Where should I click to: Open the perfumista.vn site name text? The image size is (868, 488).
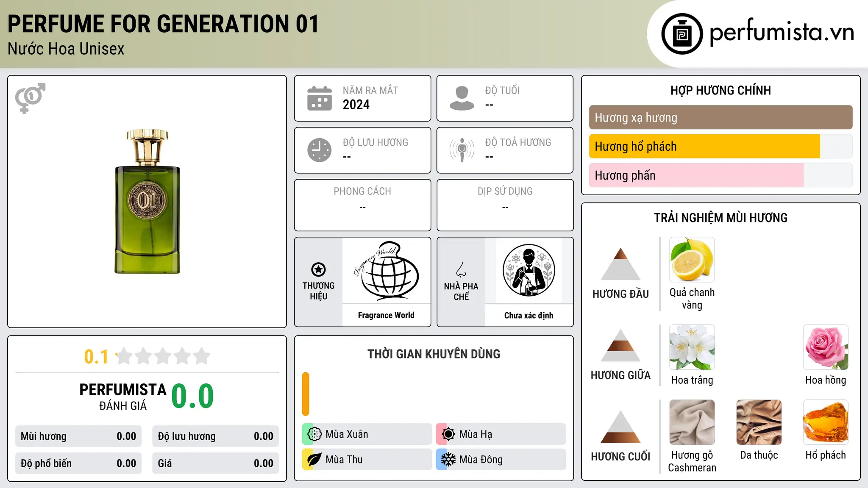coord(782,32)
